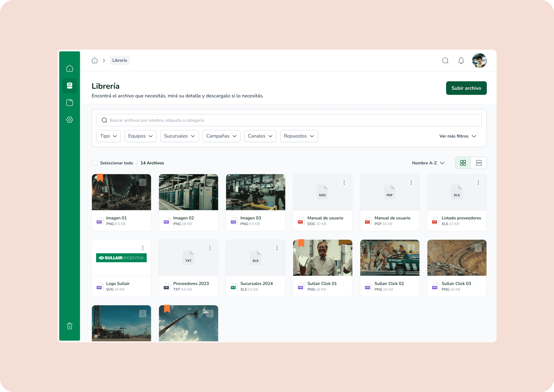Click the Librería breadcrumb item

[119, 61]
